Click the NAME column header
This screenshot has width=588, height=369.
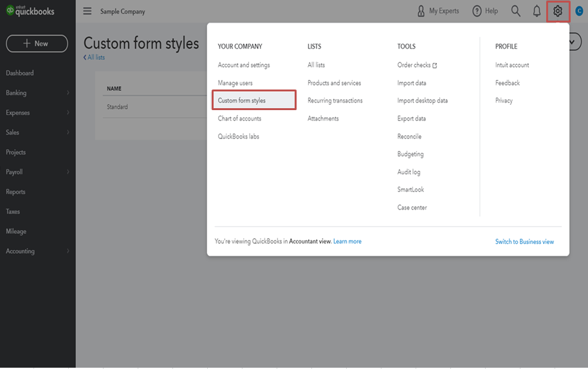(114, 89)
